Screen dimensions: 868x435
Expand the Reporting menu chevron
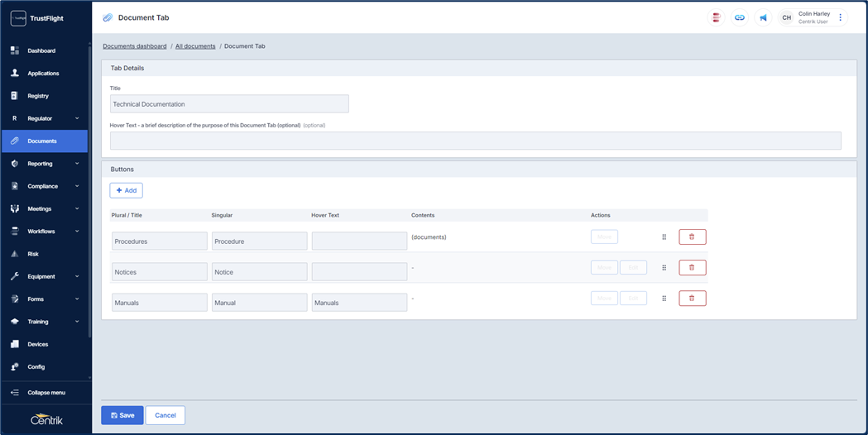(77, 164)
